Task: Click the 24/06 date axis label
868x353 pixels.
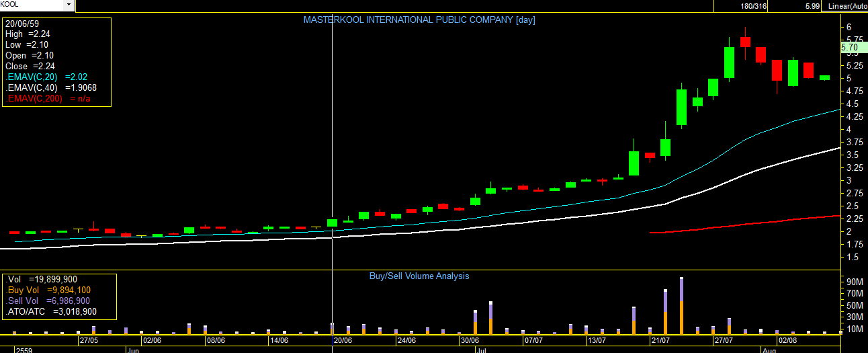Action: [x=406, y=341]
